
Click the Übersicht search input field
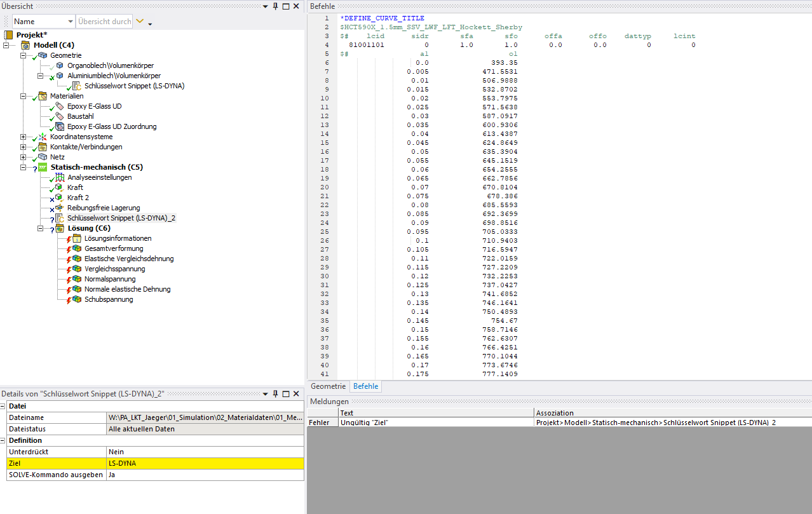tap(104, 22)
